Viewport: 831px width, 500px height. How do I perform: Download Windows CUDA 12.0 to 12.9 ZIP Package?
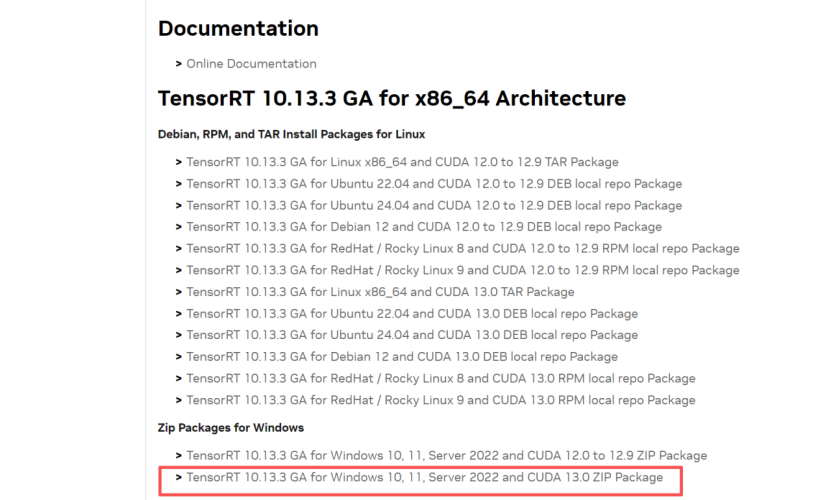[x=447, y=455]
